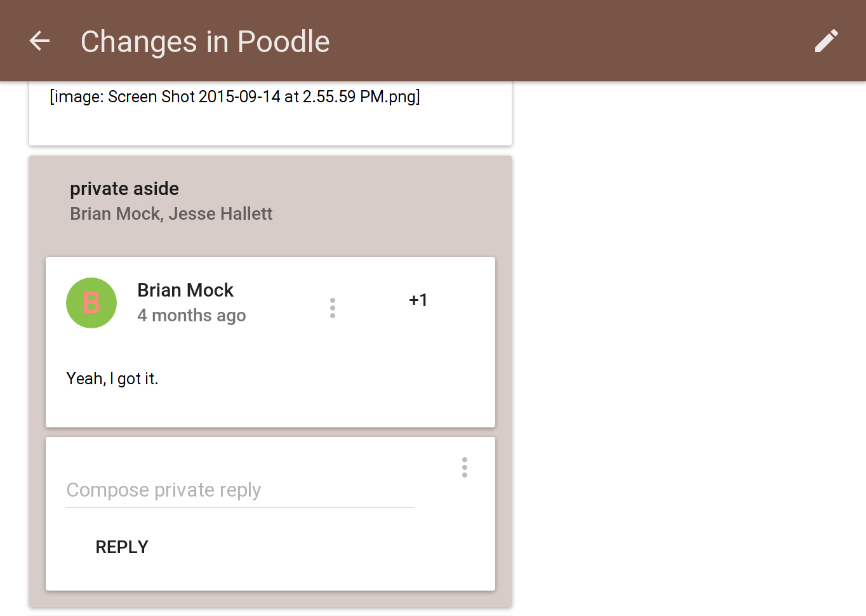This screenshot has height=616, width=866.
Task: Click the Changes in Poodle title
Action: (205, 42)
